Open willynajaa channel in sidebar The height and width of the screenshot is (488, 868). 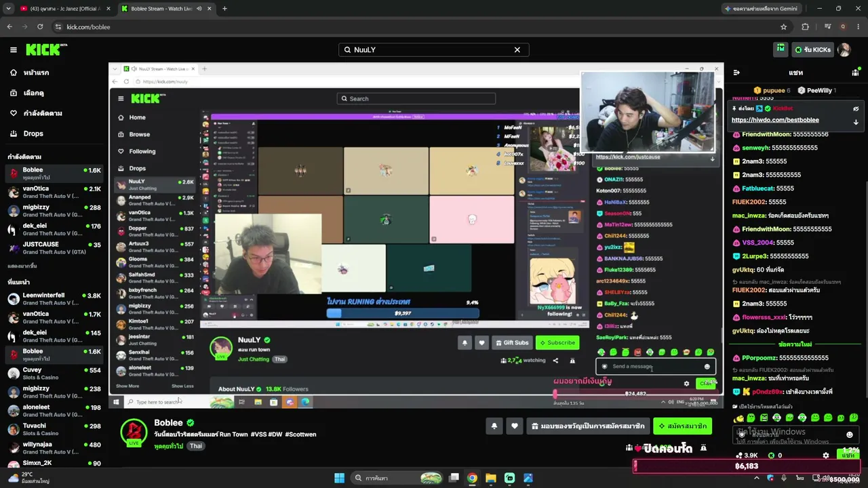pos(54,448)
